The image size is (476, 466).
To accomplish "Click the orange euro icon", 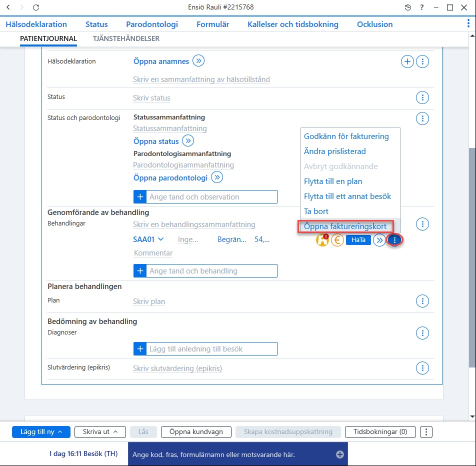I will (x=337, y=240).
